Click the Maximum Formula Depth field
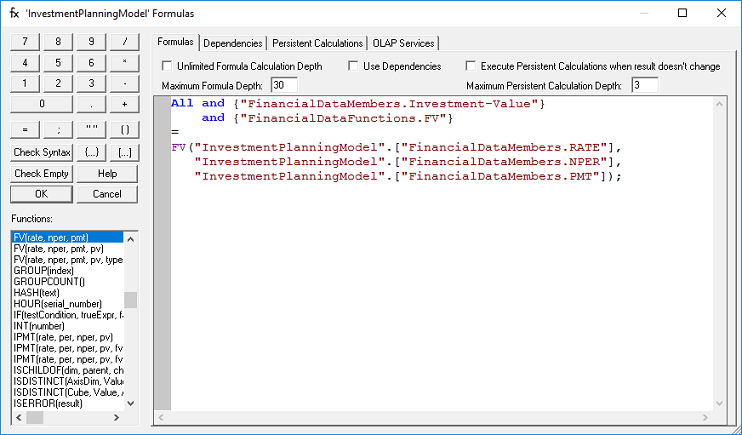742x435 pixels. [284, 86]
